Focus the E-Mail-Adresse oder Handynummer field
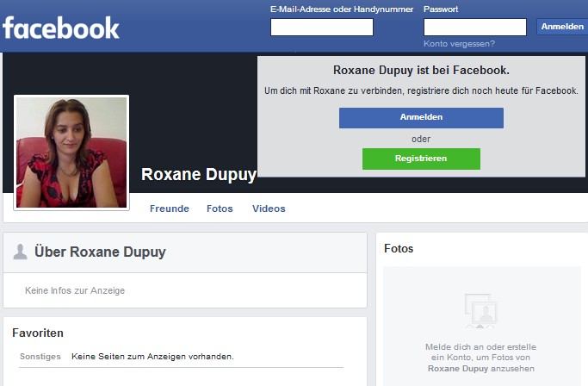This screenshot has width=588, height=386. point(322,28)
